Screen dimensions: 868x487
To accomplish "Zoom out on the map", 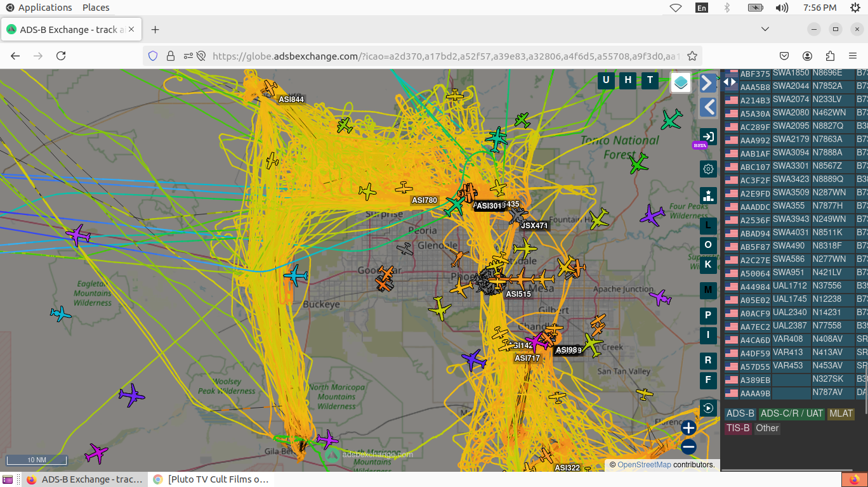I will (688, 447).
